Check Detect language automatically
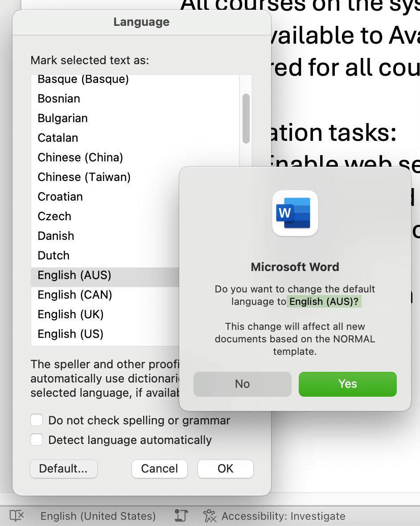The image size is (420, 526). pyautogui.click(x=37, y=440)
